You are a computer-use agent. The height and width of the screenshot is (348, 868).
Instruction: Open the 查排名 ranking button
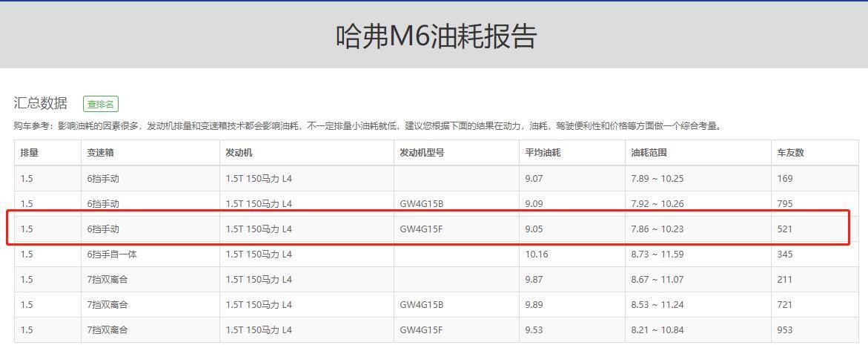101,104
